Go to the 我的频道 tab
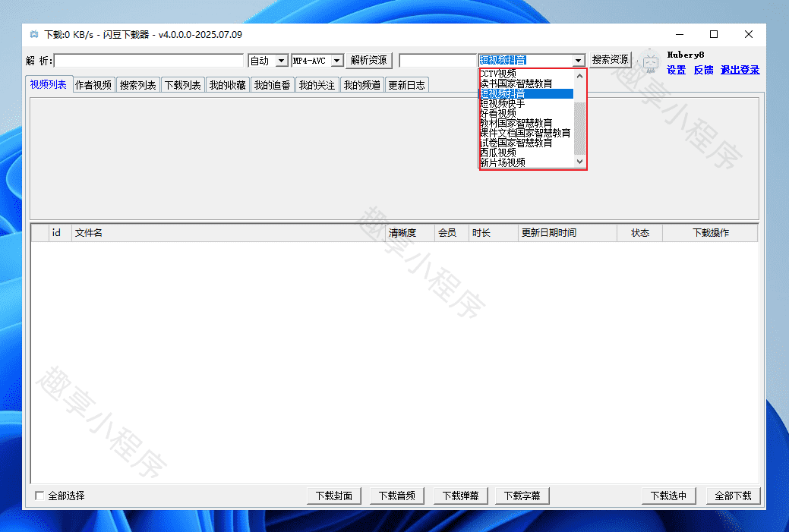The width and height of the screenshot is (789, 532). click(x=361, y=85)
